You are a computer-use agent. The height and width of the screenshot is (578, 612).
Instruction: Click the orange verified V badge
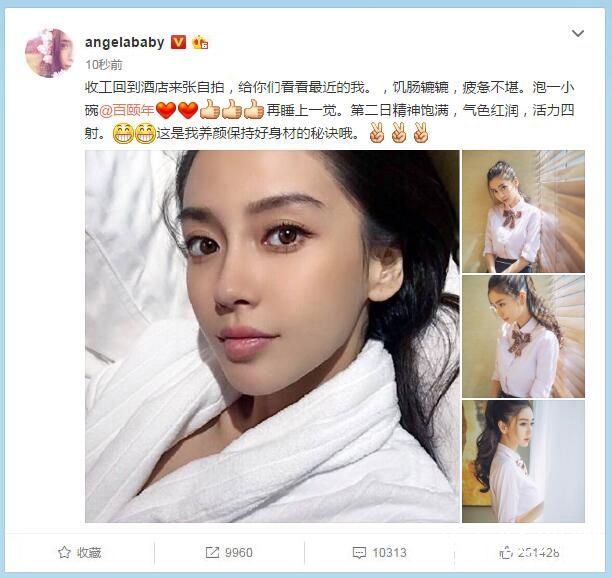tap(178, 42)
